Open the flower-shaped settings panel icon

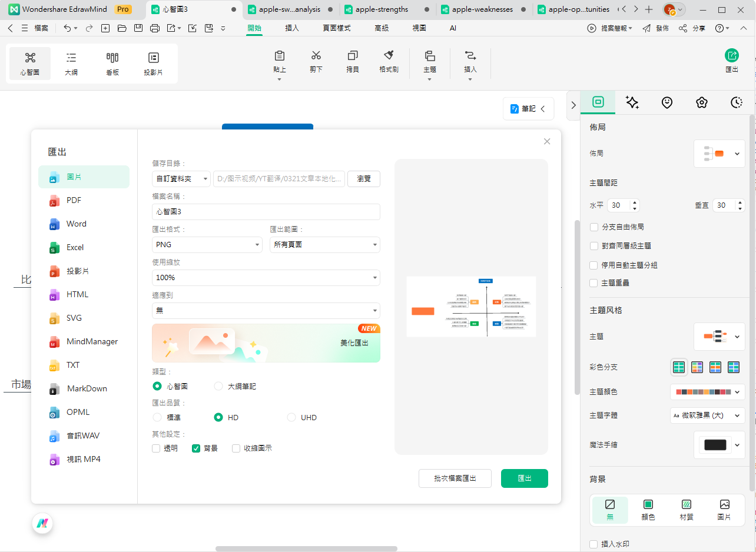(701, 102)
